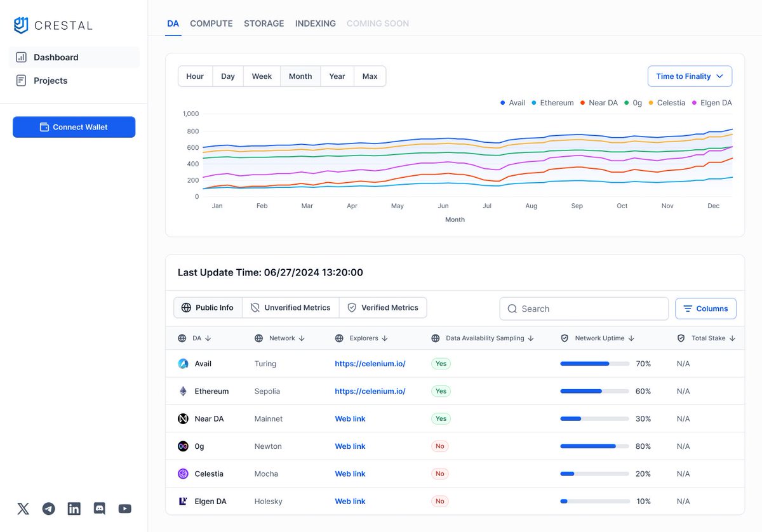Screen dimensions: 762x532
Task: Click globe icon beside Data Availability Sampling
Action: pyautogui.click(x=436, y=338)
